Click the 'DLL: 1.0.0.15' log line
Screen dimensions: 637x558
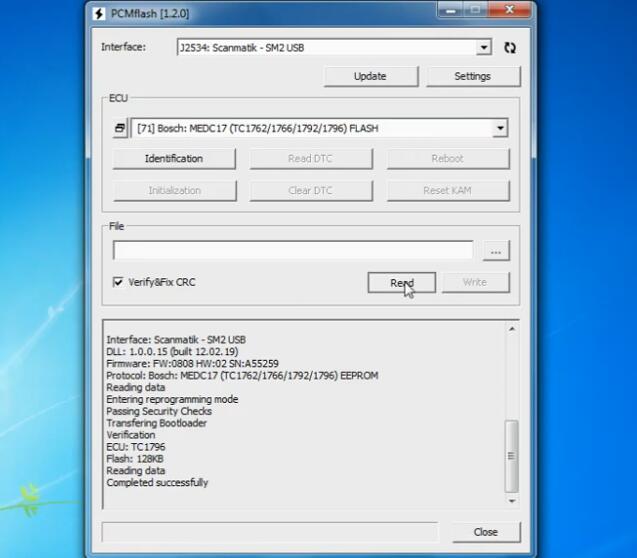172,352
